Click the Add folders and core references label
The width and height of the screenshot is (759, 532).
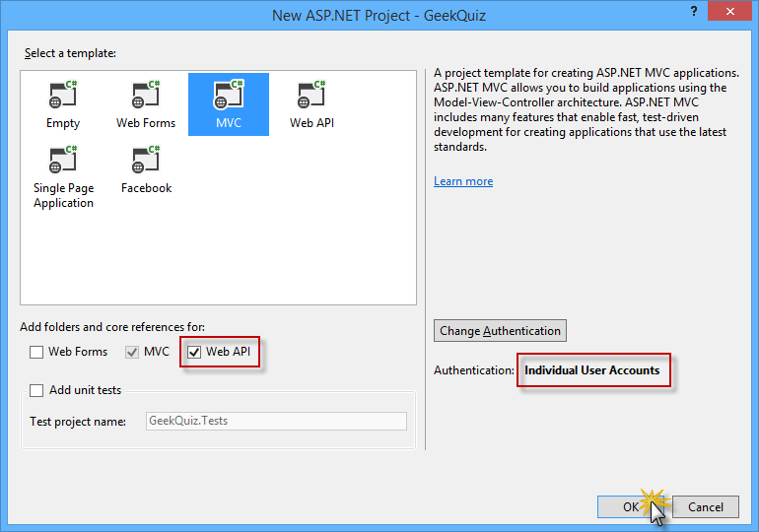point(112,327)
